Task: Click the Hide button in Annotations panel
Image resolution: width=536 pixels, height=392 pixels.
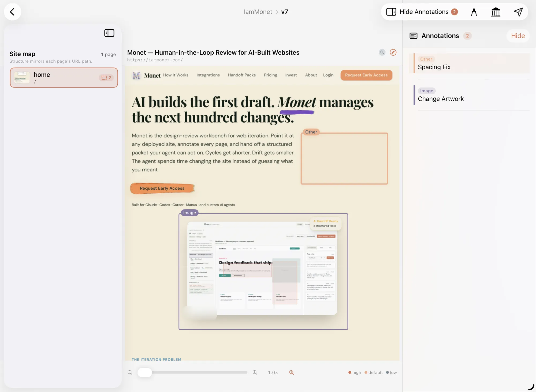Action: pyautogui.click(x=518, y=36)
